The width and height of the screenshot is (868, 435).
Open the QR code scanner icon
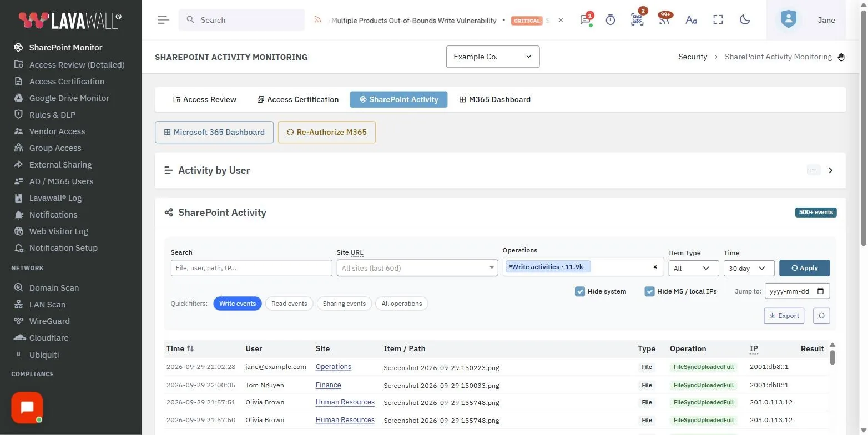pos(637,20)
